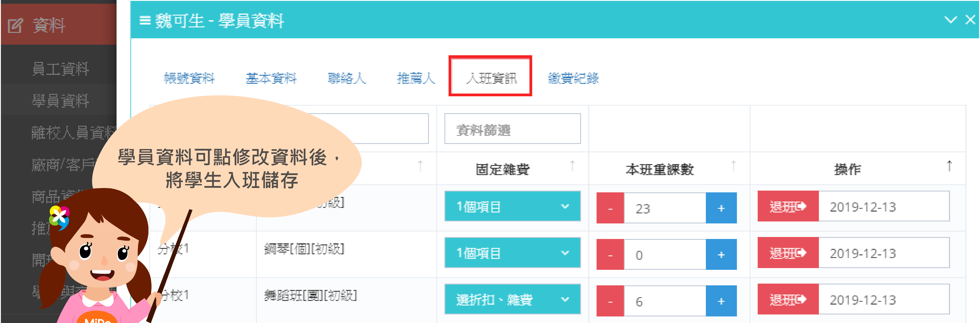Image resolution: width=980 pixels, height=323 pixels.
Task: Expand the 選折扣、雜費 dropdown
Action: (x=512, y=299)
